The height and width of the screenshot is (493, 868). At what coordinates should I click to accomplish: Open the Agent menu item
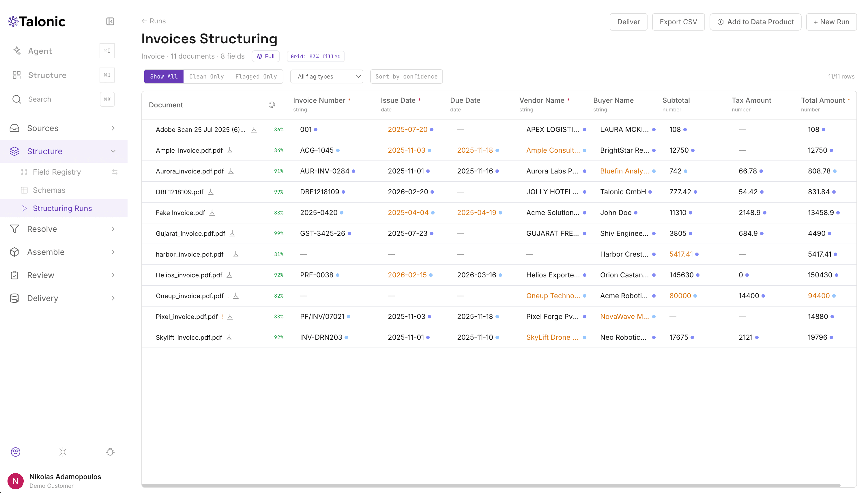(40, 51)
